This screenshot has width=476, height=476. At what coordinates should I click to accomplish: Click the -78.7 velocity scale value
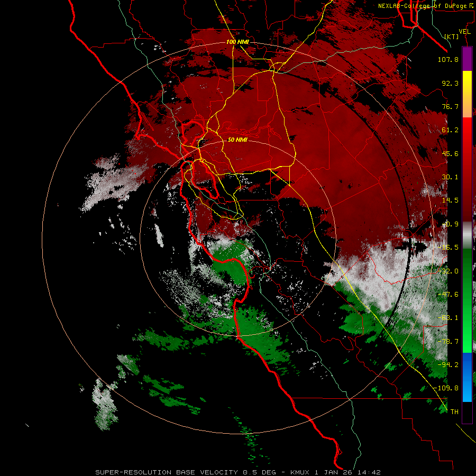pos(448,342)
